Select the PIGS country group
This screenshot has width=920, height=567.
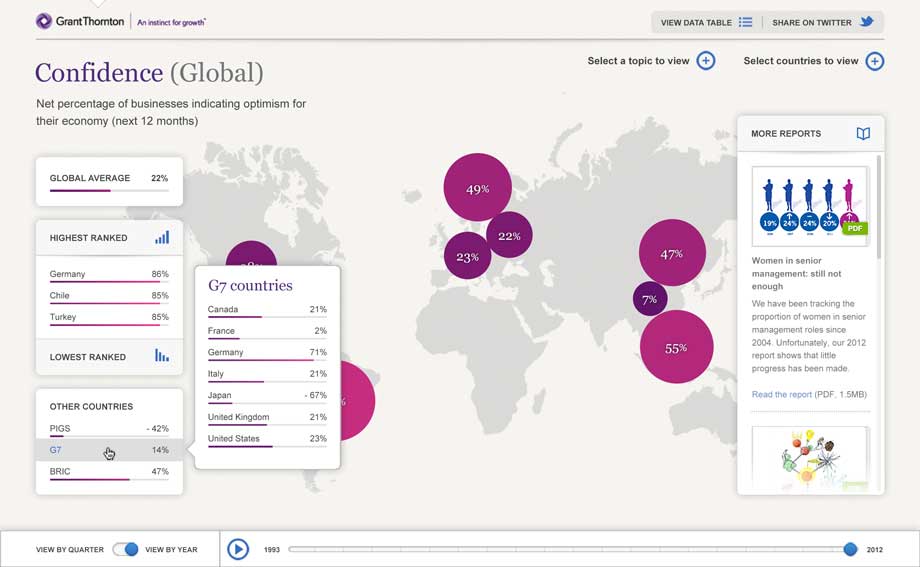(60, 428)
